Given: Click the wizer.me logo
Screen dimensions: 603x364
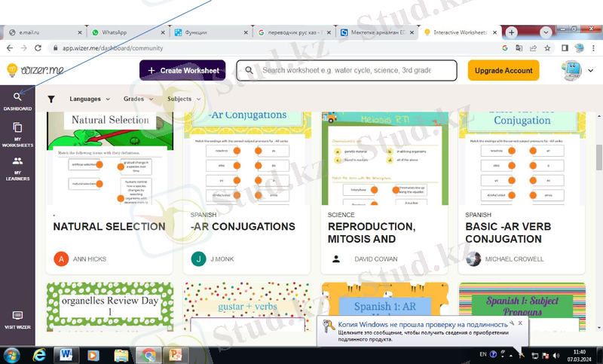Looking at the screenshot, I should point(35,70).
